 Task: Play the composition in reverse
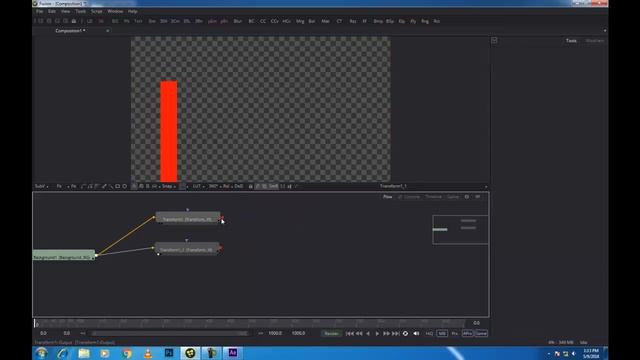(368, 333)
